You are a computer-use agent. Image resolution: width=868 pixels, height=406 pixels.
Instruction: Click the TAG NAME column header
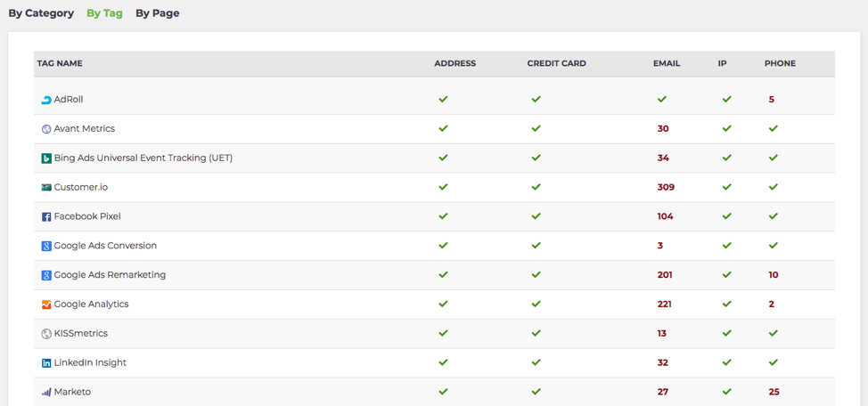pyautogui.click(x=60, y=63)
